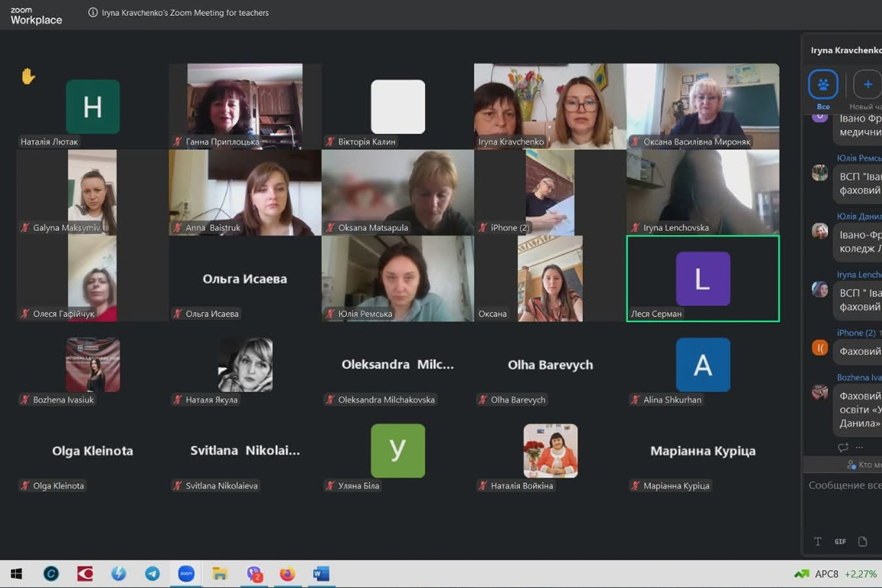Open text formatting with the T icon in chat
This screenshot has width=882, height=588.
(x=818, y=542)
